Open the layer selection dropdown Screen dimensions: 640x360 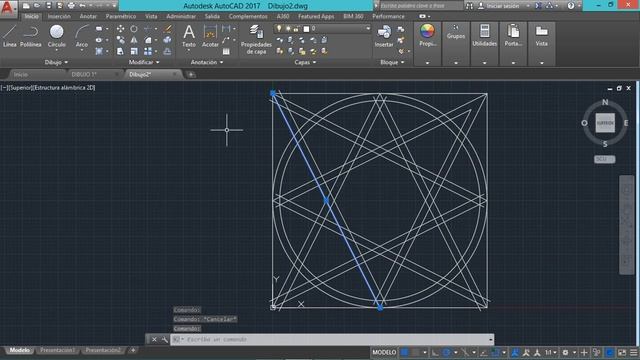(367, 29)
